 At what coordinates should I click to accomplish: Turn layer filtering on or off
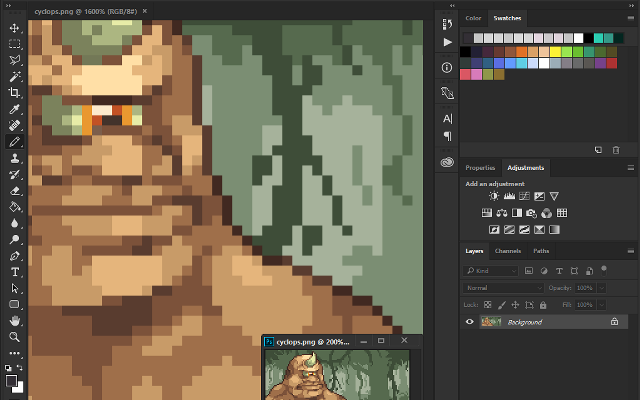[604, 270]
